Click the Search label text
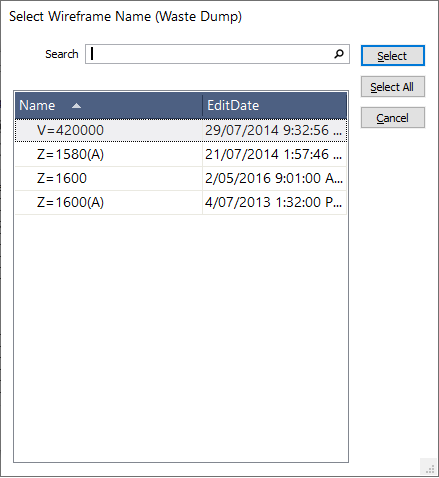The width and height of the screenshot is (439, 478). click(x=62, y=54)
